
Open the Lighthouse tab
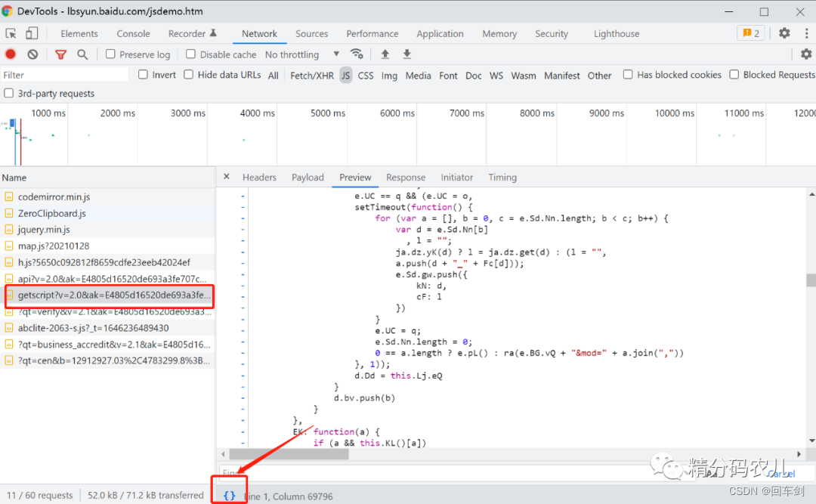pyautogui.click(x=617, y=34)
